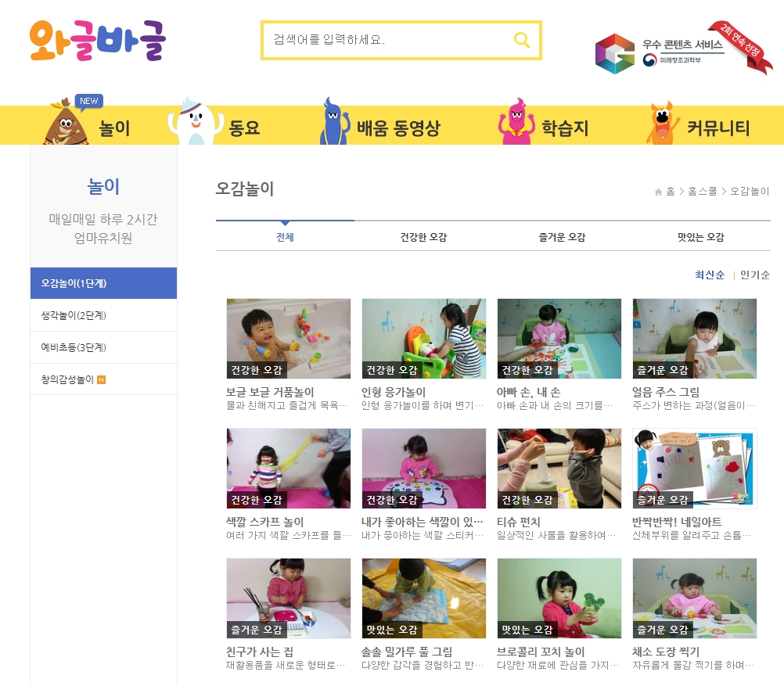784x686 pixels.
Task: Sort the list by 인기순
Action: click(x=755, y=275)
